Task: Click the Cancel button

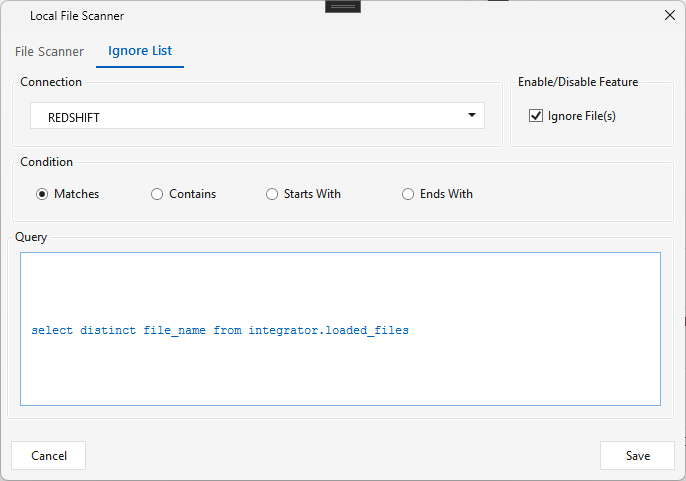Action: pyautogui.click(x=49, y=456)
